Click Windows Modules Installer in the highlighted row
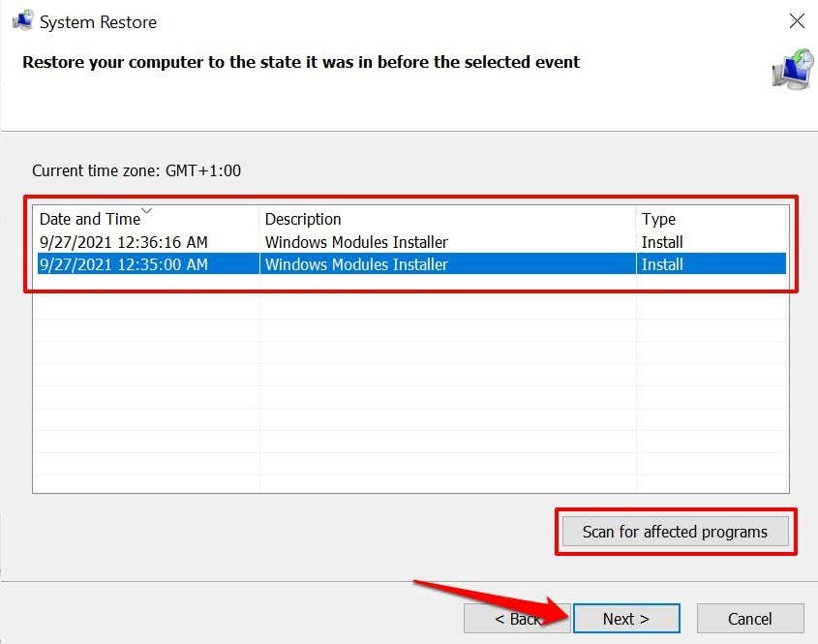 356,264
